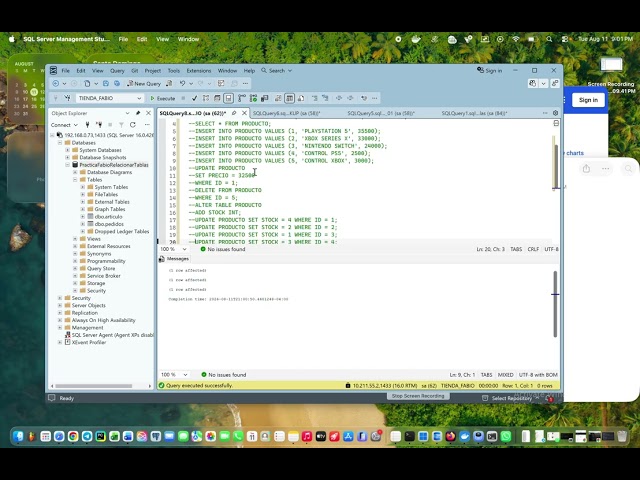Open the tab overflow list ellipsis

tap(545, 113)
